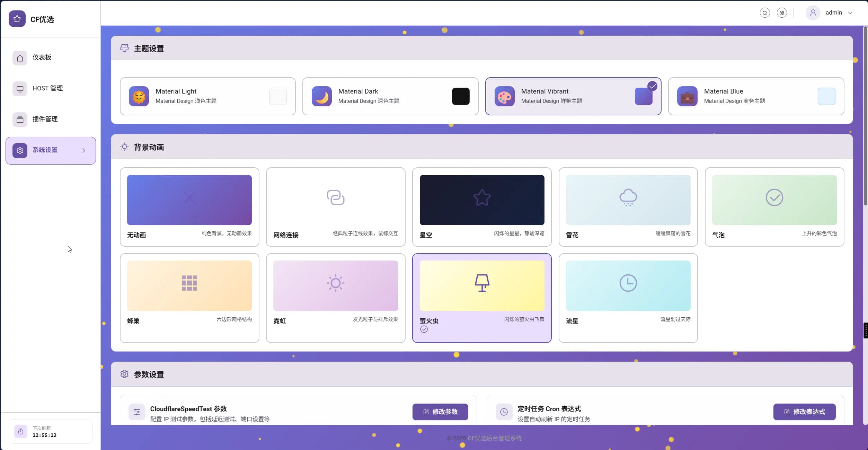The image size is (868, 450).
Task: Click the grid icon in 蜂巢 preview
Action: click(x=189, y=283)
